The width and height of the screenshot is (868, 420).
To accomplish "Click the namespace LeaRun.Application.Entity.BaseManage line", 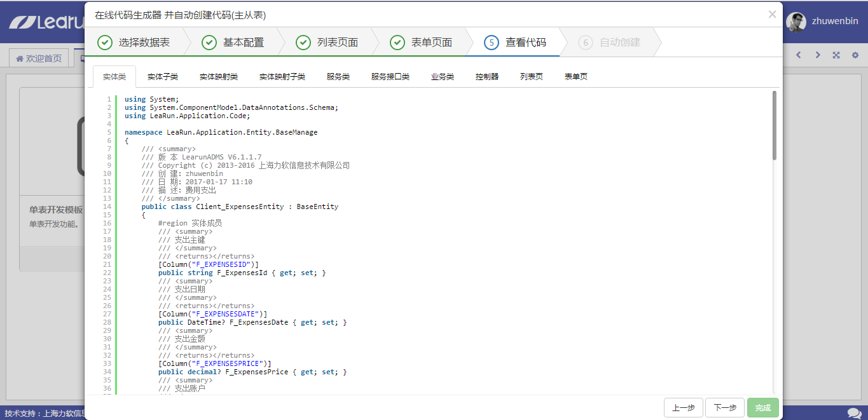I will 221,132.
